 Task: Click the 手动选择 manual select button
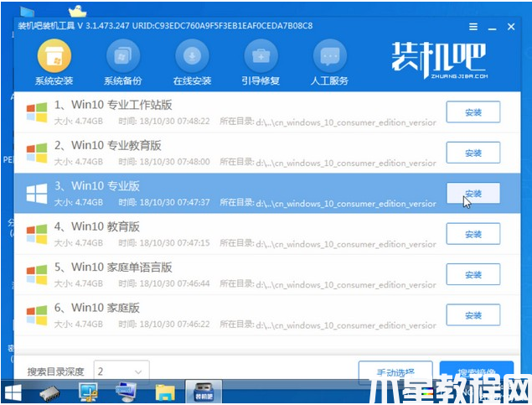pyautogui.click(x=395, y=371)
